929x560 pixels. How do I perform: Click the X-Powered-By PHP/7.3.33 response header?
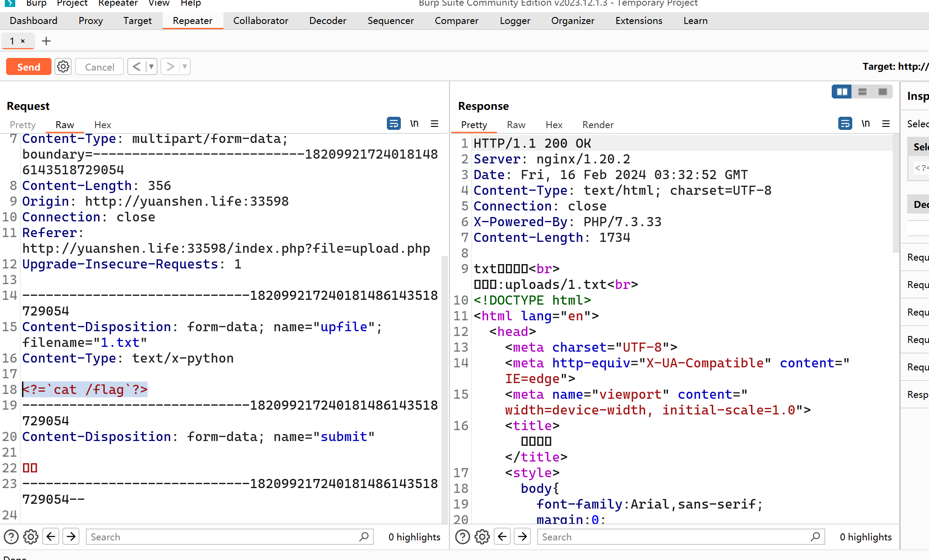pyautogui.click(x=567, y=222)
